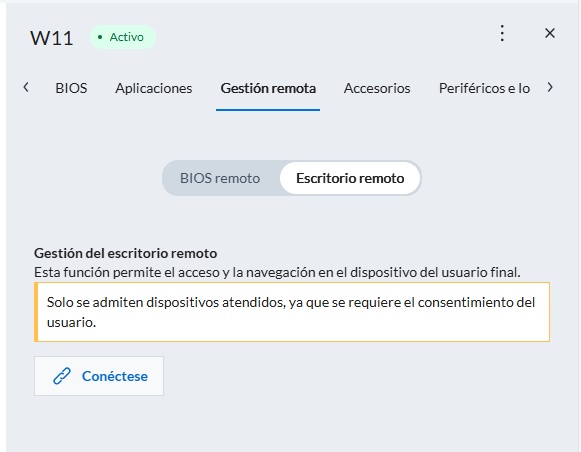This screenshot has height=452, width=581.
Task: Switch to the BIOS tab
Action: pyautogui.click(x=71, y=88)
